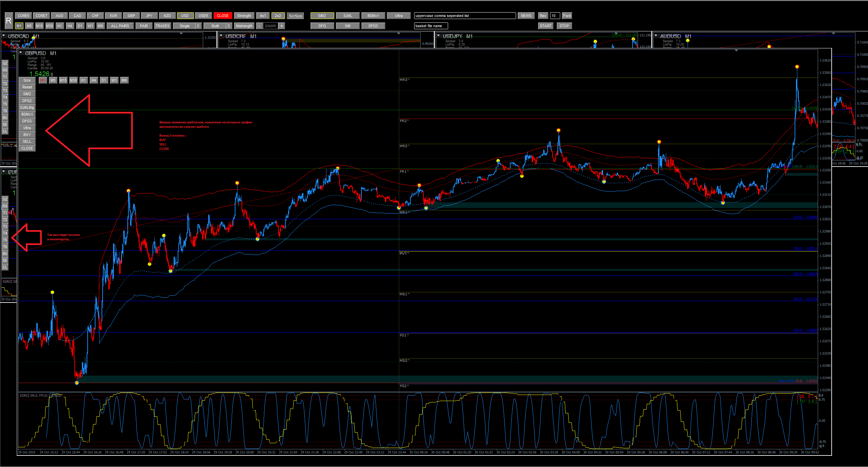Expand the USDJPY chart header triangle
The width and height of the screenshot is (868, 467).
[439, 36]
